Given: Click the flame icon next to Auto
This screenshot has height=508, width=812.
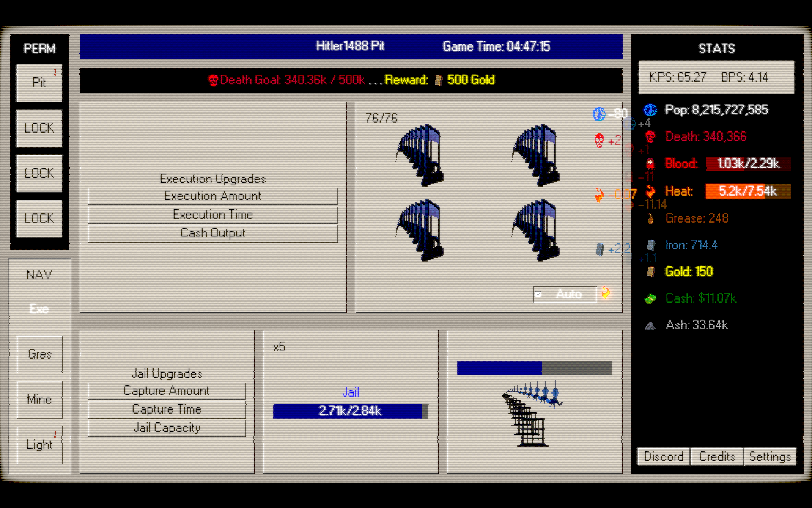Looking at the screenshot, I should coord(606,293).
